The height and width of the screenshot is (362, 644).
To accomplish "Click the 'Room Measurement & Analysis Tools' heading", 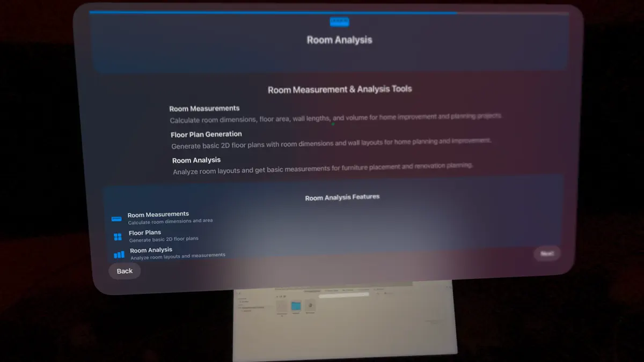I will pyautogui.click(x=340, y=90).
